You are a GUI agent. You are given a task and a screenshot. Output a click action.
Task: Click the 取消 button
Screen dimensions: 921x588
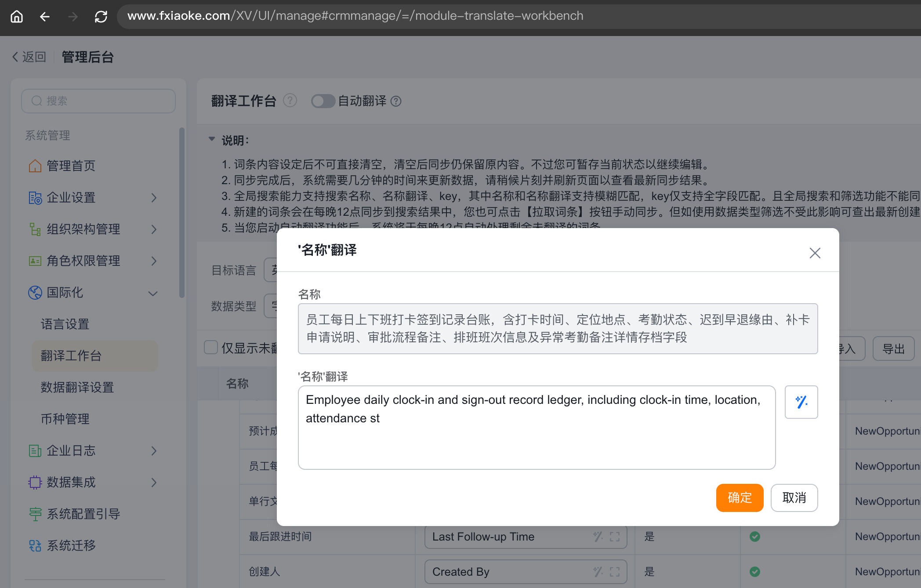[794, 498]
